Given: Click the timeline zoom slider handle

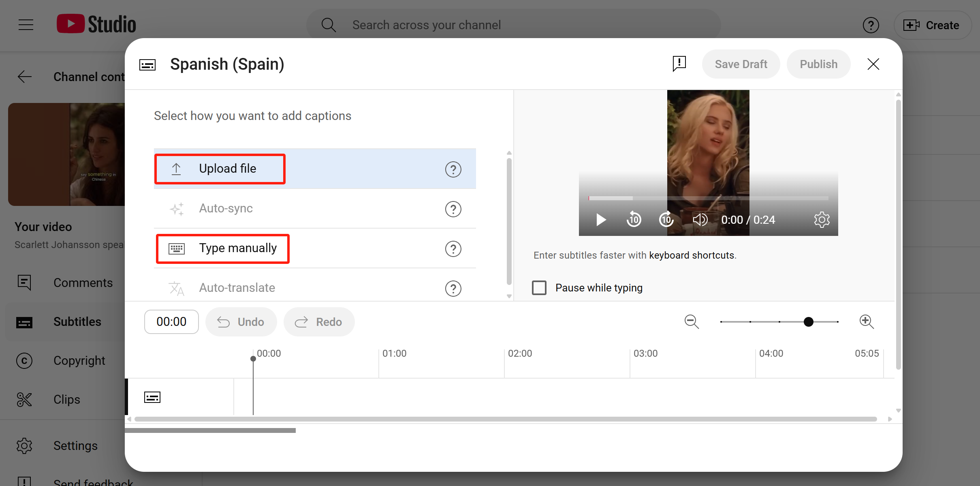Looking at the screenshot, I should [809, 322].
